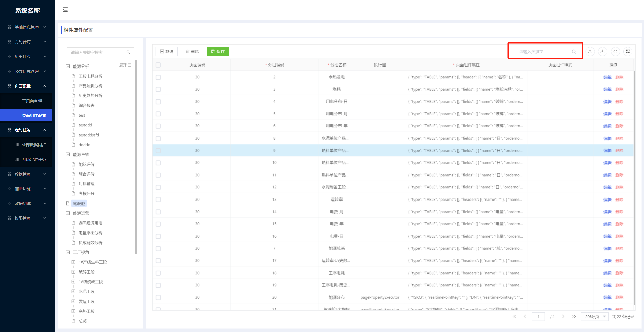Click the search magnifier in tree search box
The width and height of the screenshot is (644, 332).
coord(128,52)
